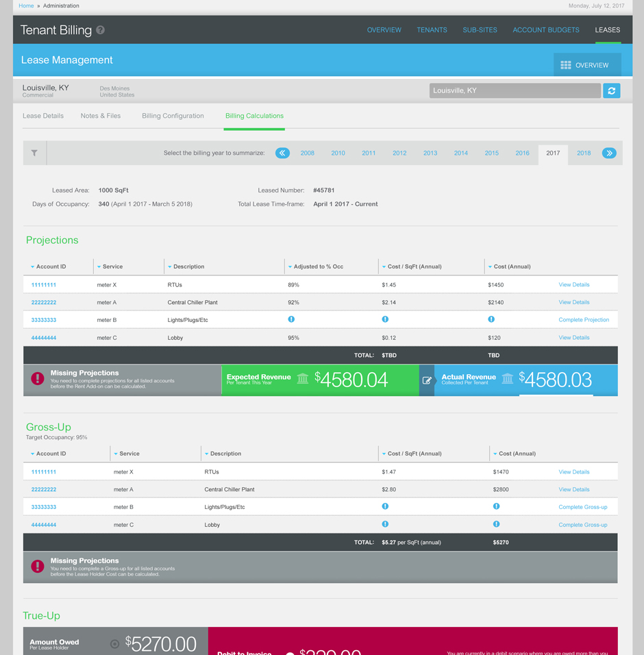644x655 pixels.
Task: Click the Expected Revenue $4580.04 panel
Action: pyautogui.click(x=320, y=380)
